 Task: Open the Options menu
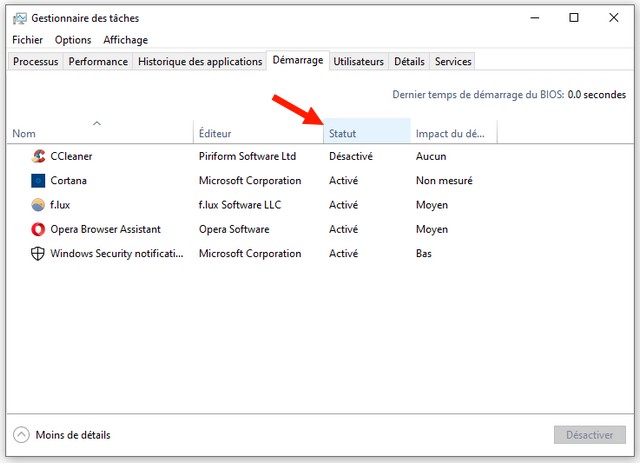click(73, 40)
